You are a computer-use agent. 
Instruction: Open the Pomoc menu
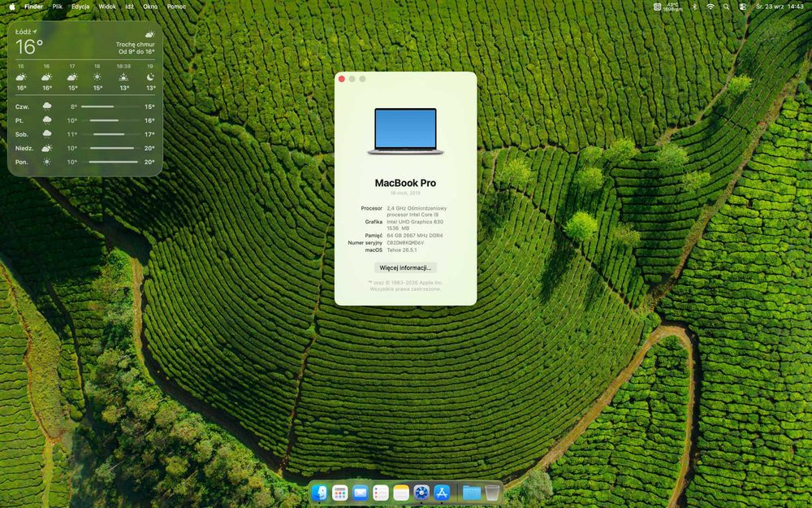coord(176,7)
